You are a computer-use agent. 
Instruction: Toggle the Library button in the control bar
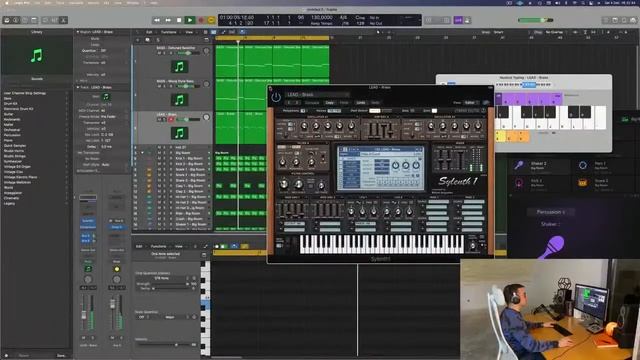pyautogui.click(x=7, y=20)
